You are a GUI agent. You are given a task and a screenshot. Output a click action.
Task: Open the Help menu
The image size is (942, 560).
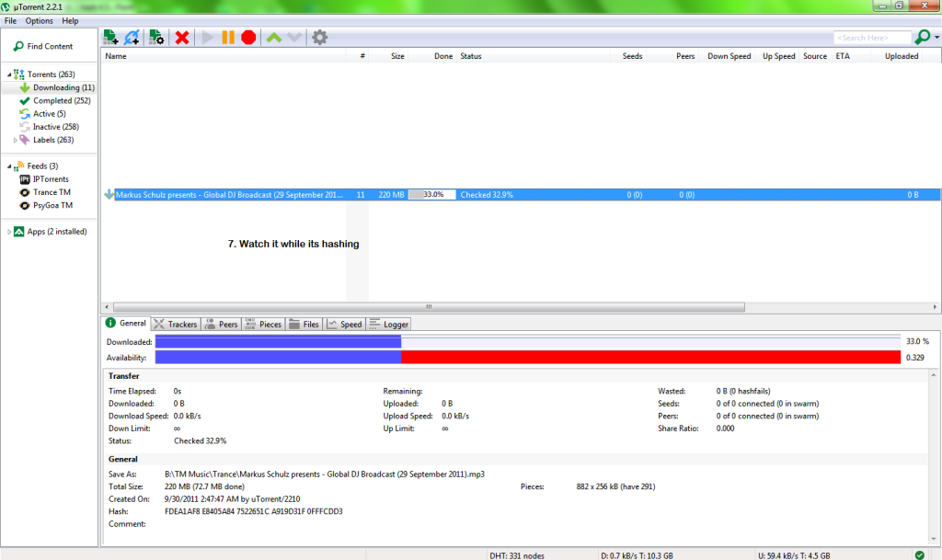pos(70,20)
